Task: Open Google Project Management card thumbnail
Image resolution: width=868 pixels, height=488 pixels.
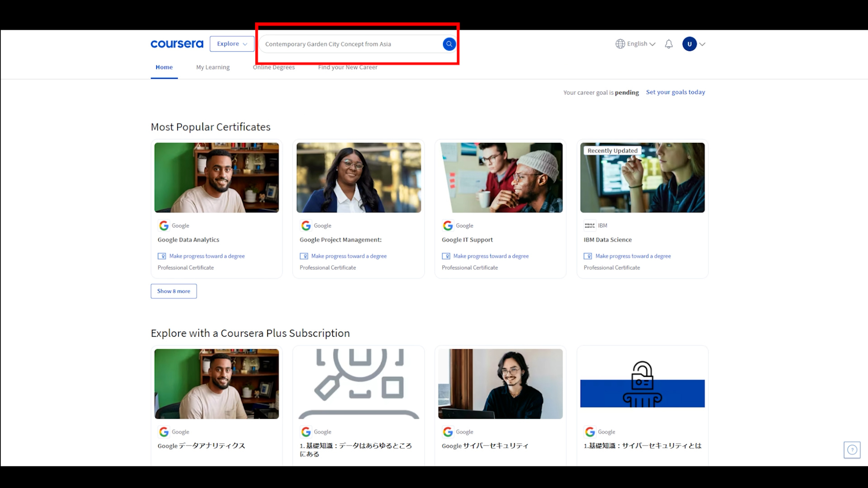Action: [x=359, y=178]
